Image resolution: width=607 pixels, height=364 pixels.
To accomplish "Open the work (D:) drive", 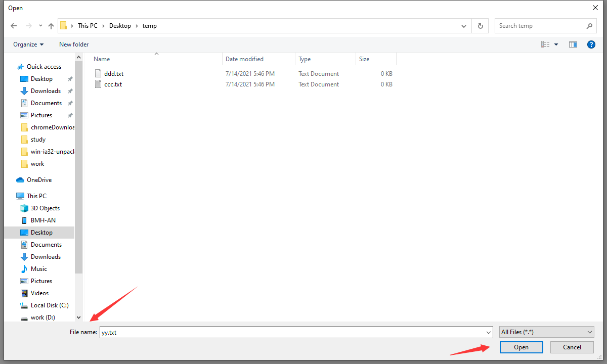I will pos(42,317).
